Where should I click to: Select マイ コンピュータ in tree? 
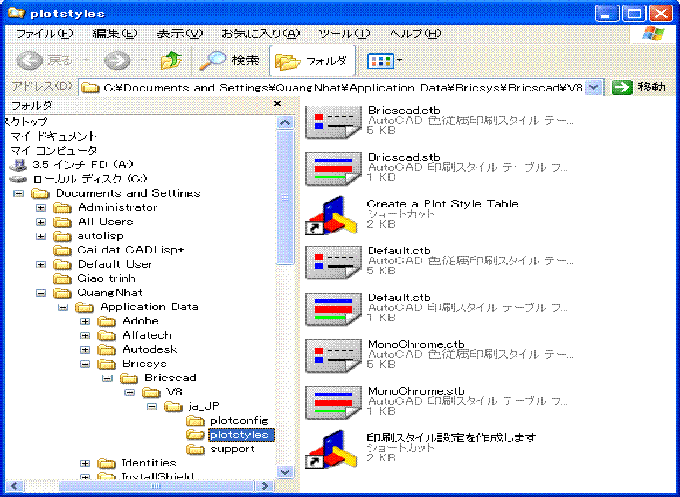coord(53,150)
